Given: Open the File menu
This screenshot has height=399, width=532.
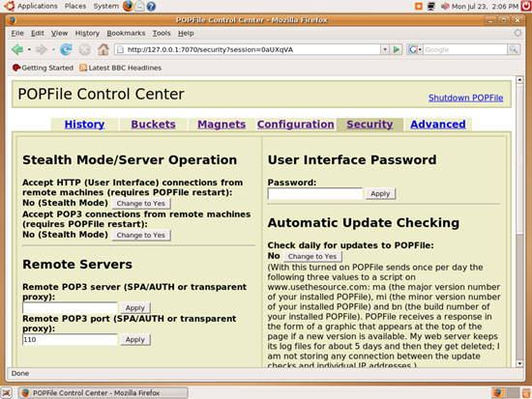Looking at the screenshot, I should click(17, 33).
